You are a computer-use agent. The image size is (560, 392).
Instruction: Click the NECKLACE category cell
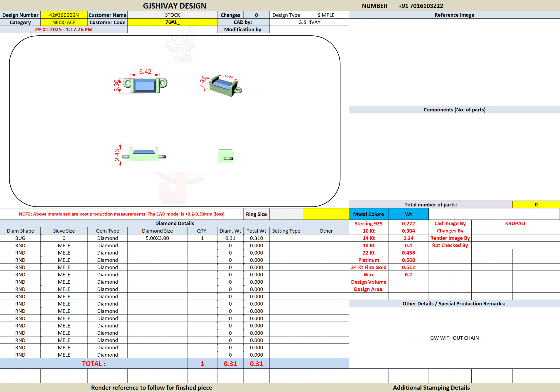coord(64,23)
